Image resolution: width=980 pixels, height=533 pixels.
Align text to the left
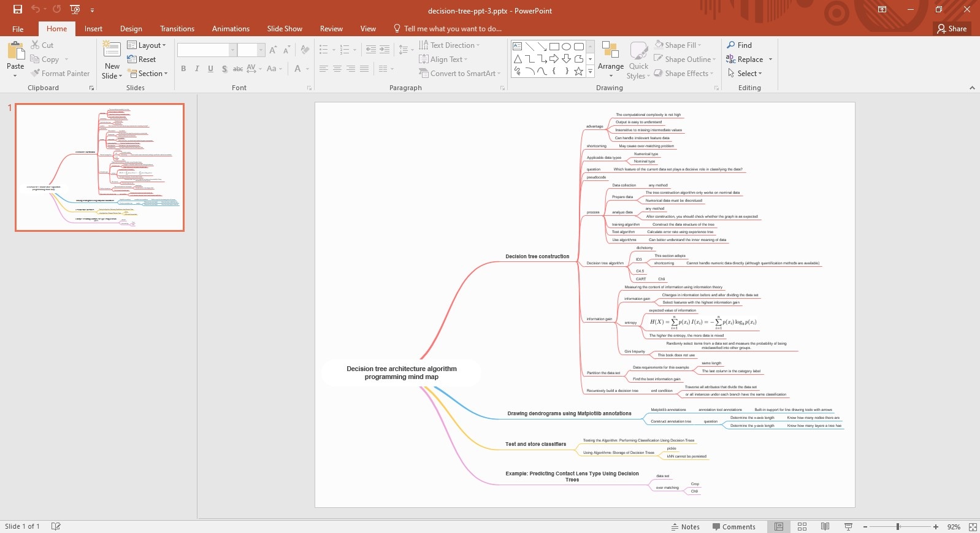pyautogui.click(x=324, y=69)
